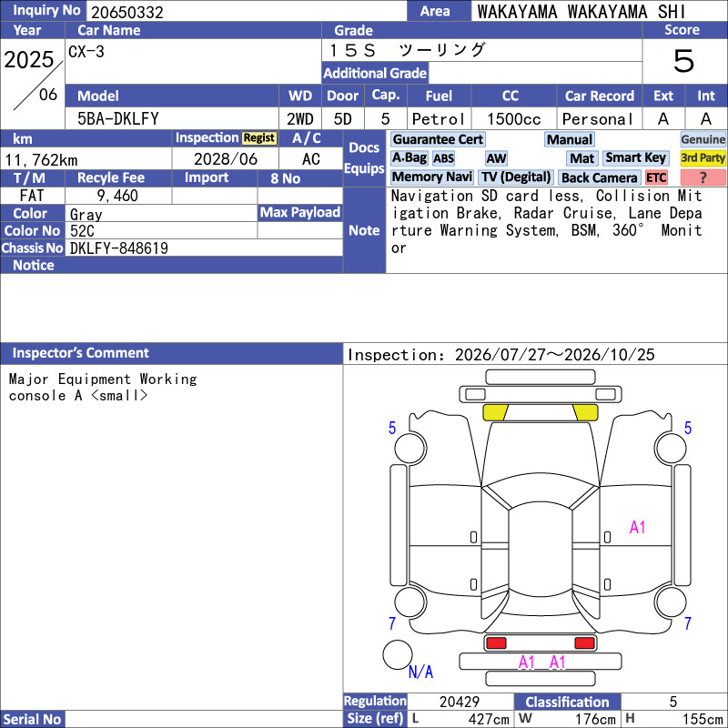Select model code 5BA-DKLFY
The width and height of the screenshot is (728, 728).
118,119
